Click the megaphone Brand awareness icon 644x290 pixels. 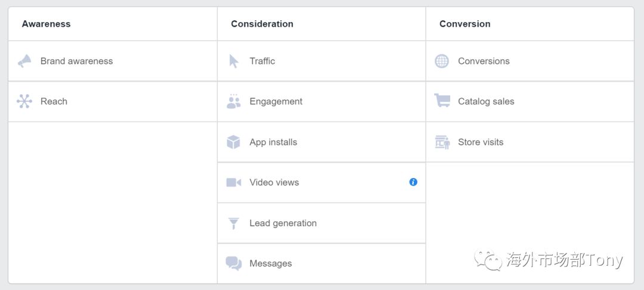pos(24,61)
